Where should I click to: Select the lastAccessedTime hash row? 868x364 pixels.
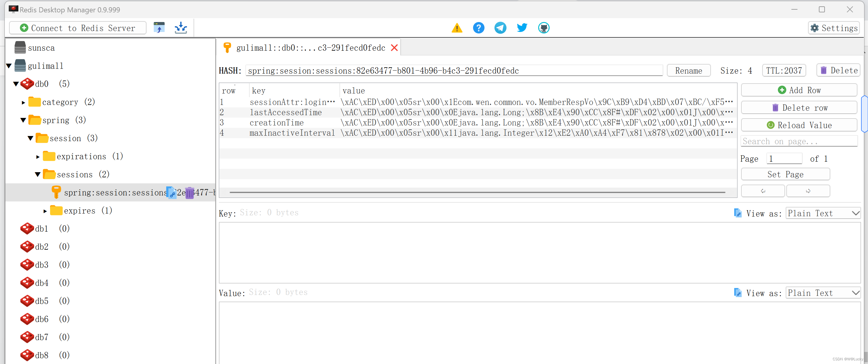tap(286, 112)
